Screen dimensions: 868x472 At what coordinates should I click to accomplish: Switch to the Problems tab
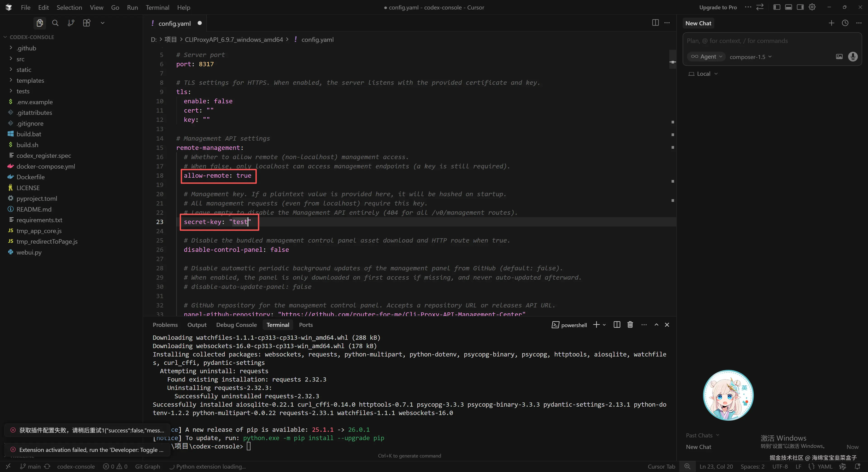tap(165, 325)
